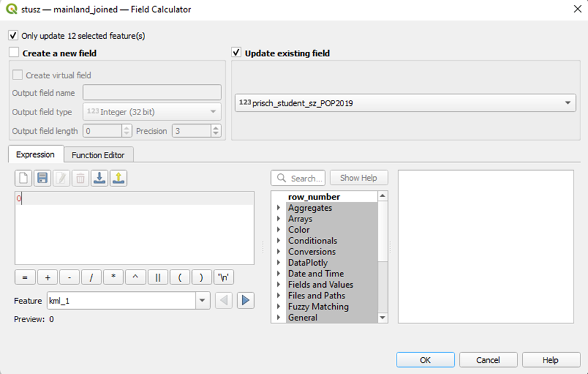Expand the Fuzzy Matching function group
Image resolution: width=588 pixels, height=374 pixels.
[x=278, y=307]
